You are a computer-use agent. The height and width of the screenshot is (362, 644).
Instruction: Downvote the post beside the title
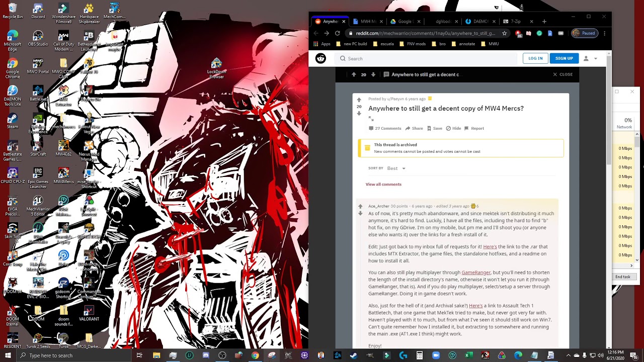(359, 113)
